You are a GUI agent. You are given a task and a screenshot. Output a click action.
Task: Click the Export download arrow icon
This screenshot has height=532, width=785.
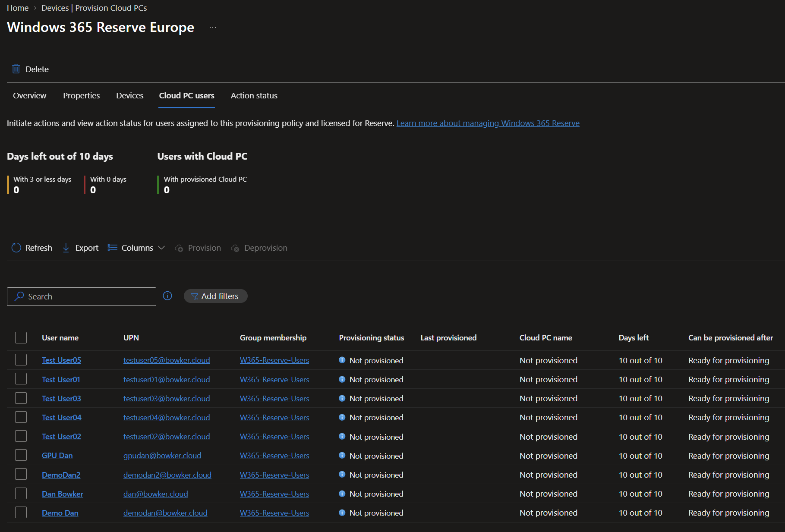tap(66, 248)
